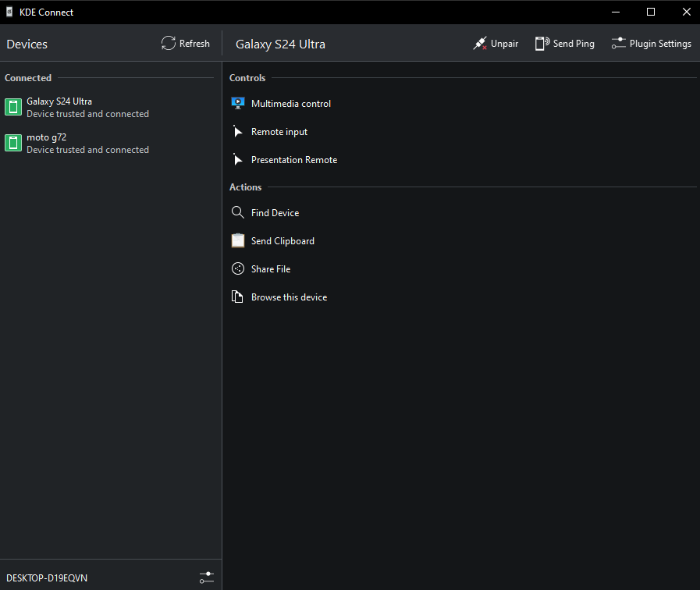Click the KDE Connect app icon in title bar

click(x=9, y=12)
